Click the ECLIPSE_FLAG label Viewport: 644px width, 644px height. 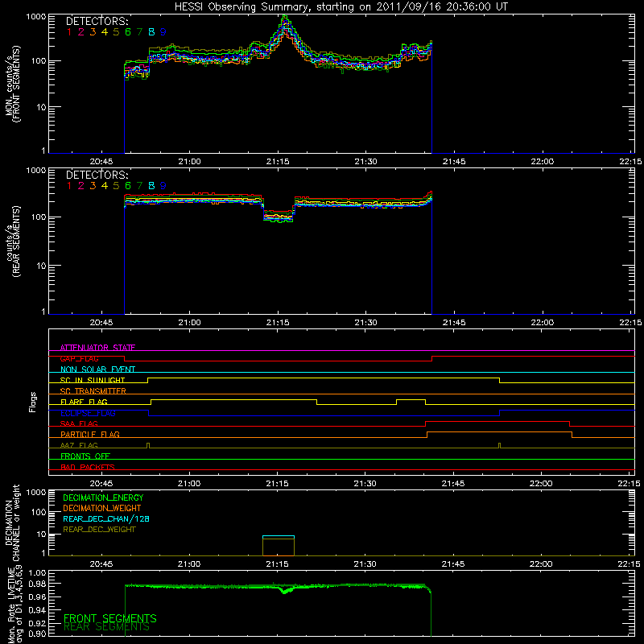point(88,413)
